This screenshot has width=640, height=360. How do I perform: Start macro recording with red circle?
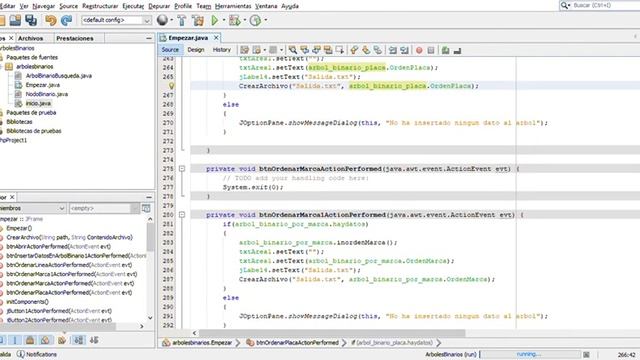pos(419,50)
